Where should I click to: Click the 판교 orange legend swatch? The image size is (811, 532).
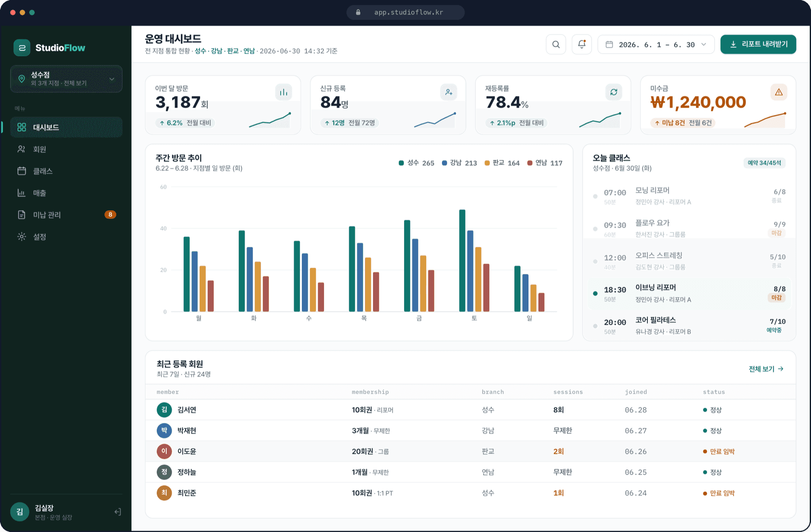(x=487, y=163)
